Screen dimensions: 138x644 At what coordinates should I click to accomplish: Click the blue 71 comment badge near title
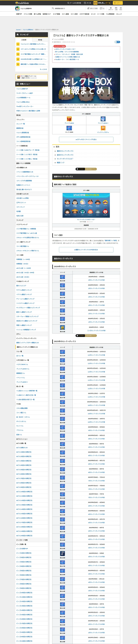117,42
